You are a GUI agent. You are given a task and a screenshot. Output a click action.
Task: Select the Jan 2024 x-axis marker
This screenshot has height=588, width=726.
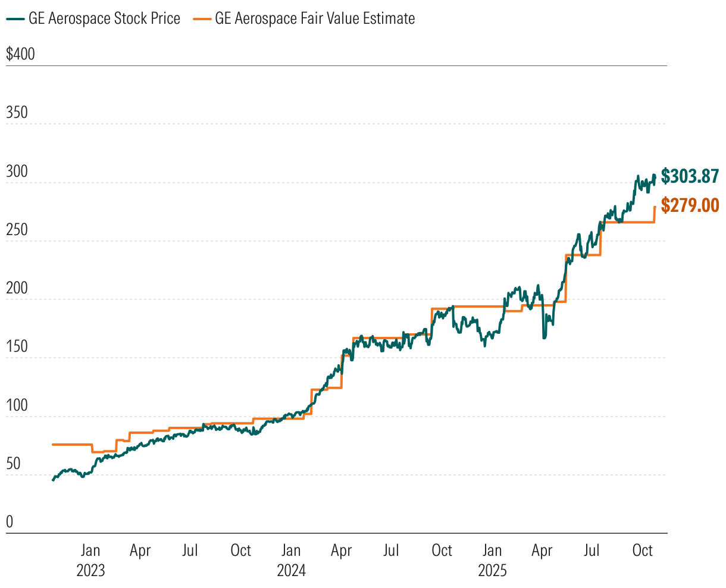point(291,551)
